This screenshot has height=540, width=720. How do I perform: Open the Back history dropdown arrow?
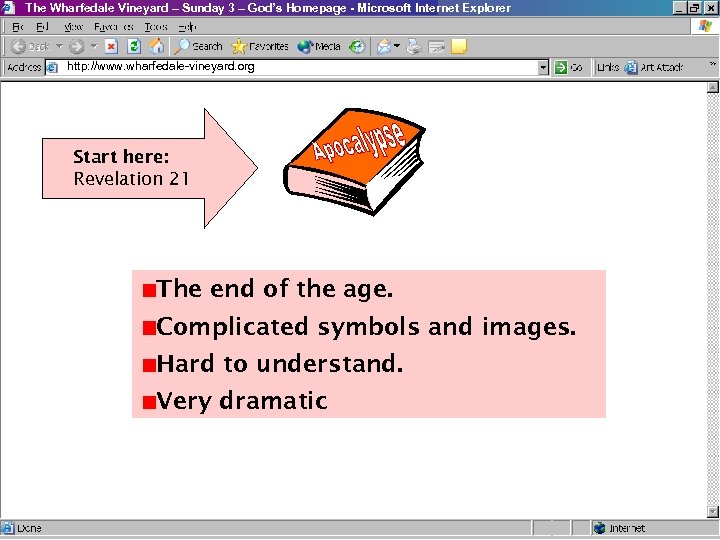(x=59, y=46)
